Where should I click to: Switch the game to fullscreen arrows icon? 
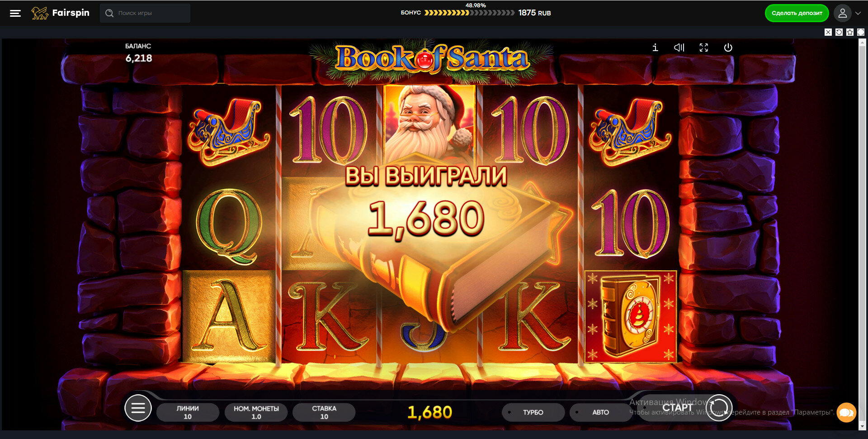[x=703, y=48]
